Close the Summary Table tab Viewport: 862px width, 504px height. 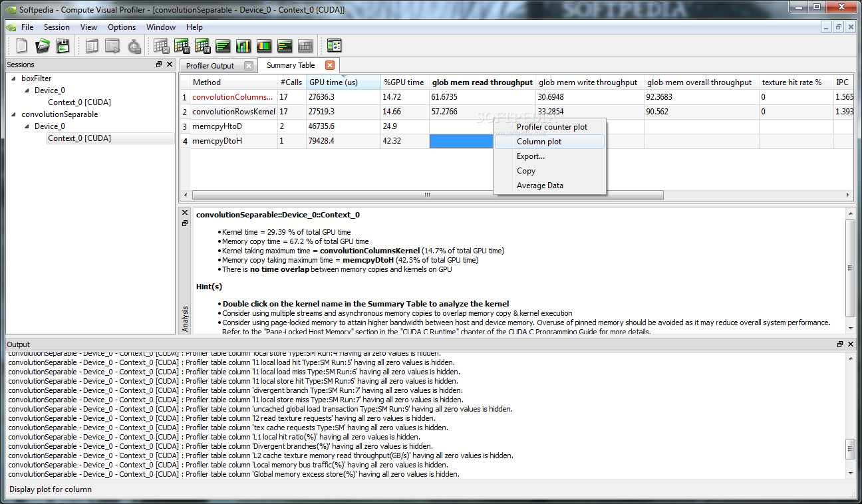click(x=330, y=65)
